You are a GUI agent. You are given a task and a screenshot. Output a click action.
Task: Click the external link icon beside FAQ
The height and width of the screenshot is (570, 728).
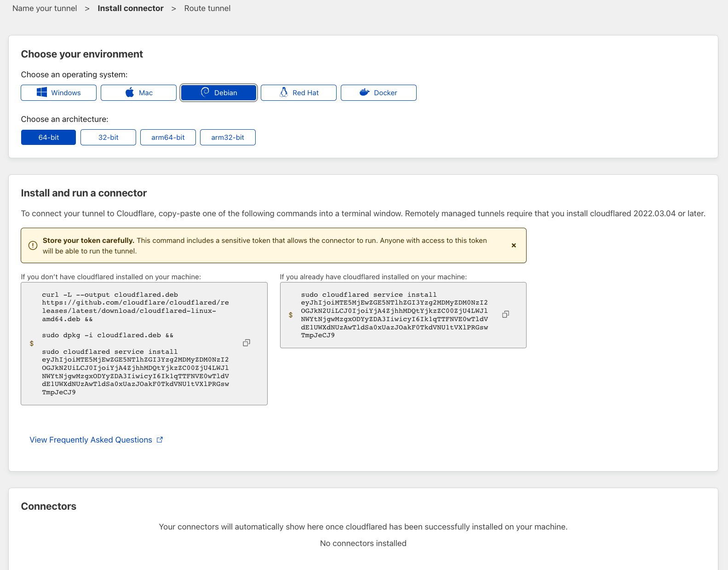160,440
